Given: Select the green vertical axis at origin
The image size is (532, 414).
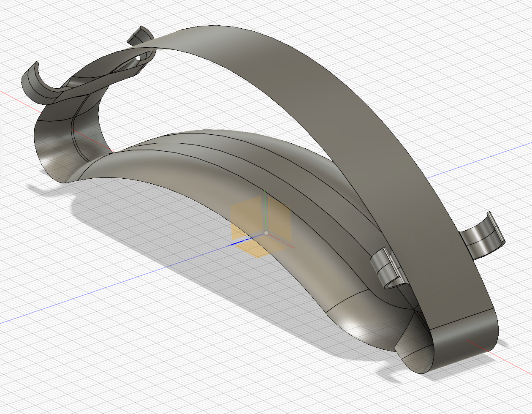Looking at the screenshot, I should click(264, 211).
